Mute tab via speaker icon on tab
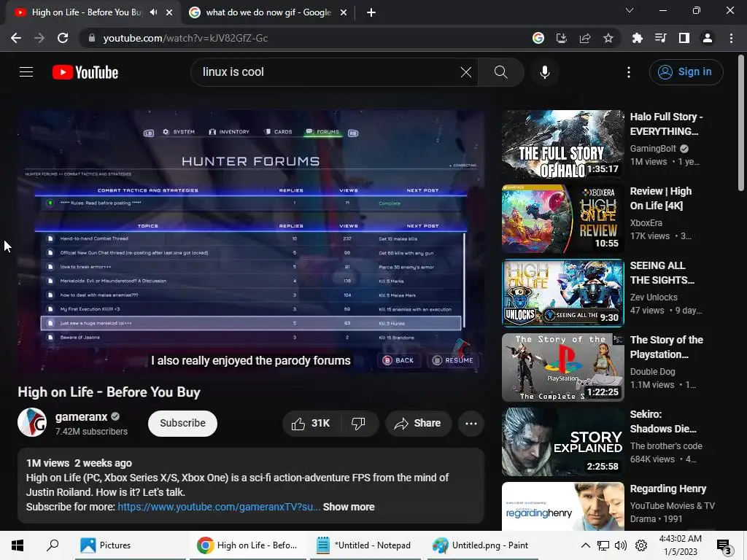This screenshot has width=747, height=560. [x=153, y=12]
